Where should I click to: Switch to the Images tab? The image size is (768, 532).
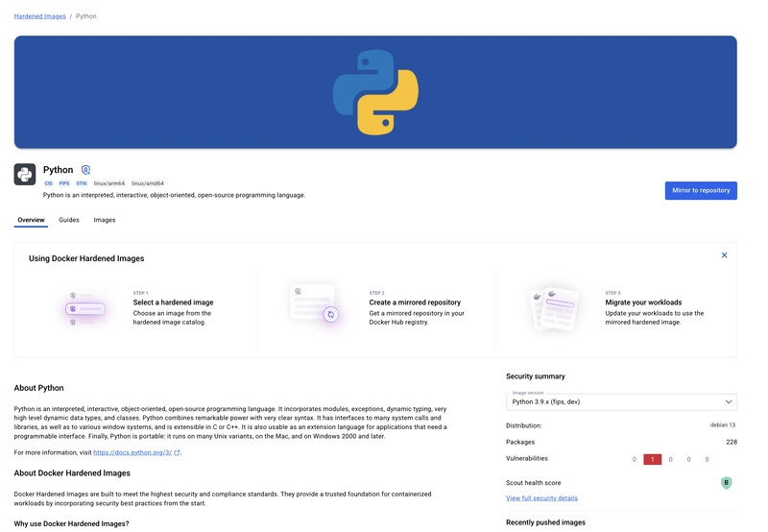point(105,220)
